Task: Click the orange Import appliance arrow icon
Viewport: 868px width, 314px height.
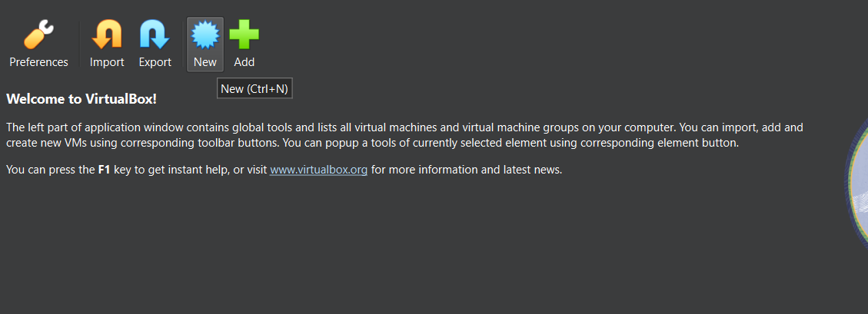Action: [x=107, y=35]
